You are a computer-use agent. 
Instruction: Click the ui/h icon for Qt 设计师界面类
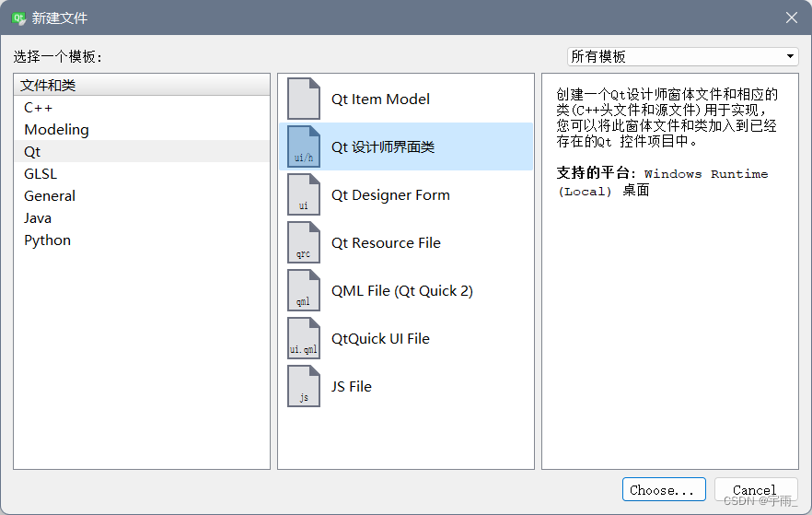tap(304, 146)
